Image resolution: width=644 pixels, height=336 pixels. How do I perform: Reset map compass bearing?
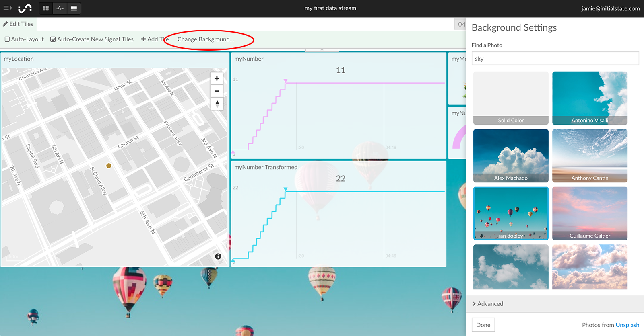coord(217,104)
